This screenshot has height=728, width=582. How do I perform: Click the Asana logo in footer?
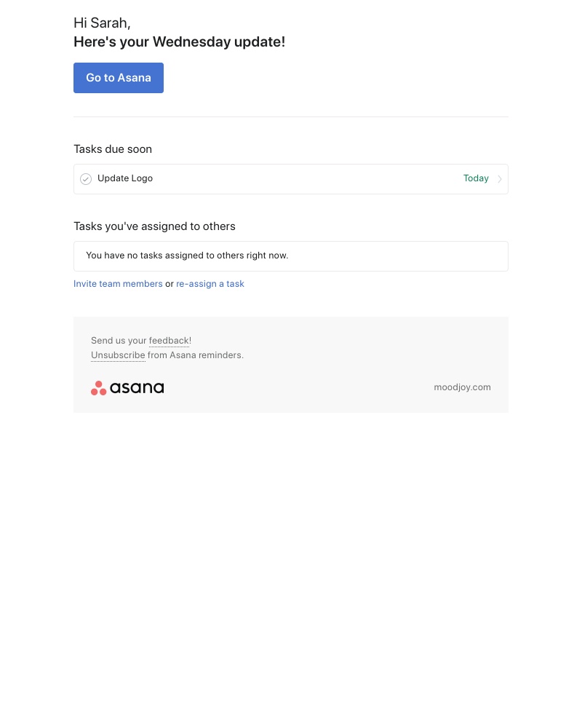[x=127, y=388]
